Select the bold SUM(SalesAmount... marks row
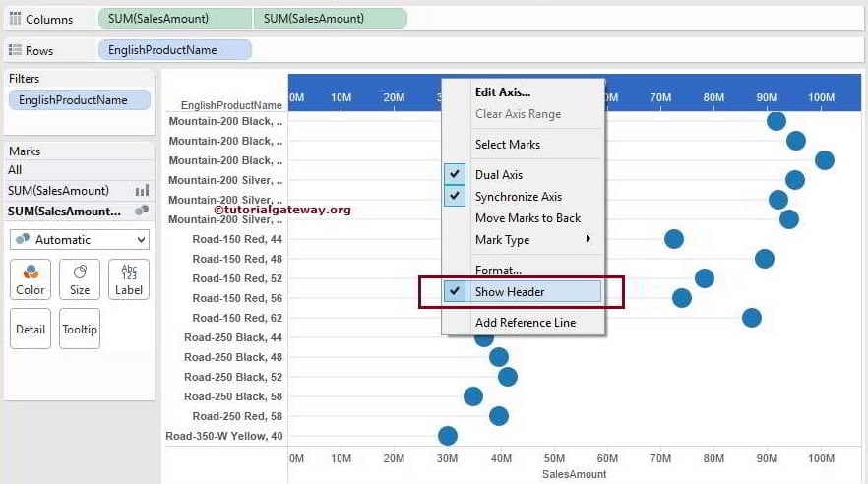 [80, 212]
